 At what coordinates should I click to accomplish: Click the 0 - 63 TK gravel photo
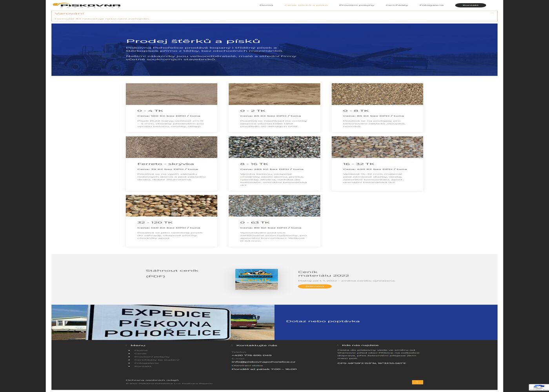[x=274, y=206]
